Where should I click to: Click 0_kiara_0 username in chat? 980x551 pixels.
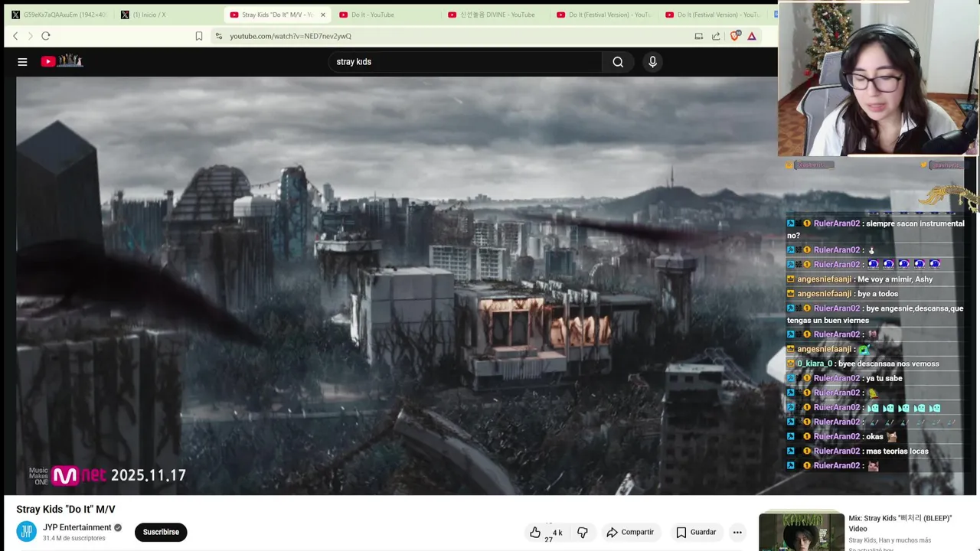[x=815, y=364]
